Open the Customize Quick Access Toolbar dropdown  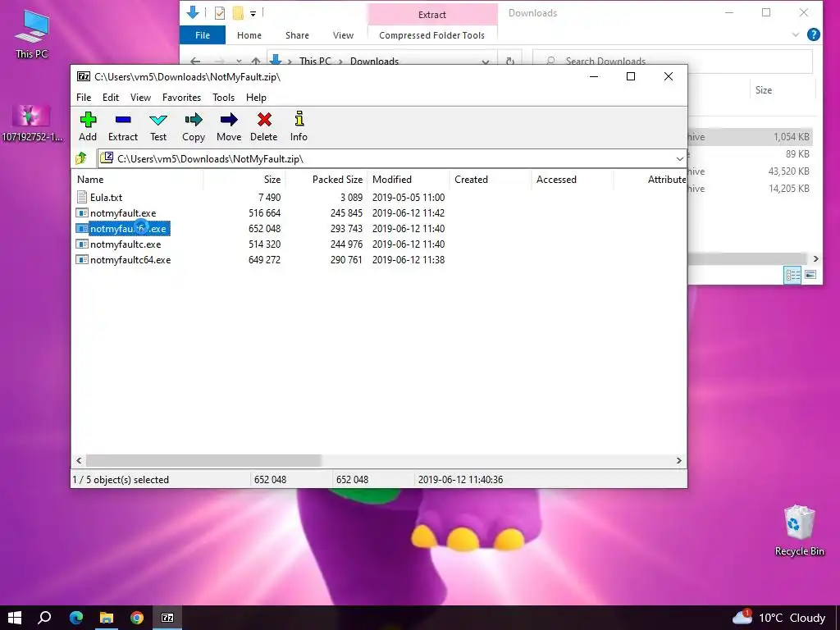(x=253, y=13)
